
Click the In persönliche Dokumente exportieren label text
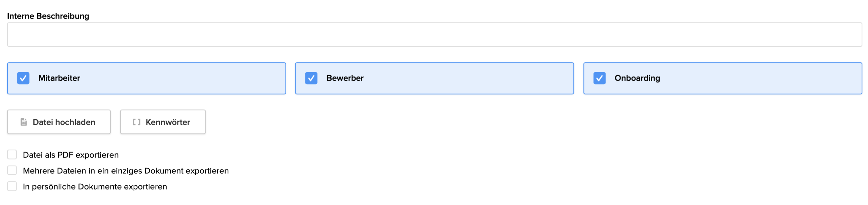click(x=95, y=186)
